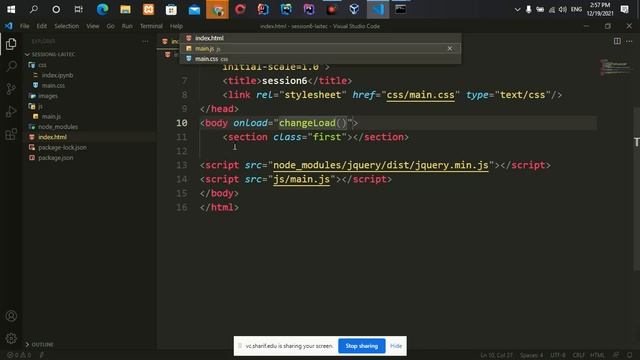Open Microsoft Edge from the taskbar
This screenshot has width=640, height=360.
coord(102,9)
